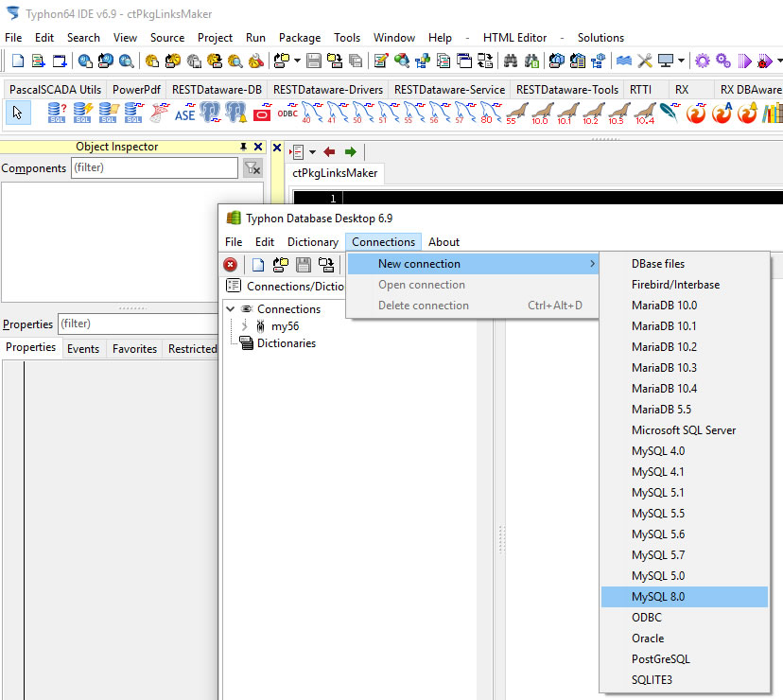Switch to the Favorites tab in Object Inspector
Viewport: 783px width, 700px height.
coord(134,349)
